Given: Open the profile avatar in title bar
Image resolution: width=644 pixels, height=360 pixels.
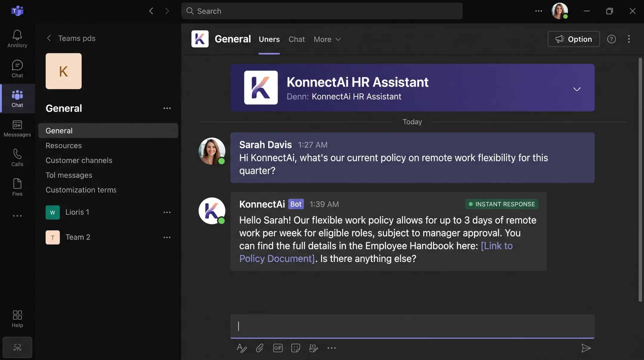Looking at the screenshot, I should click(x=560, y=11).
